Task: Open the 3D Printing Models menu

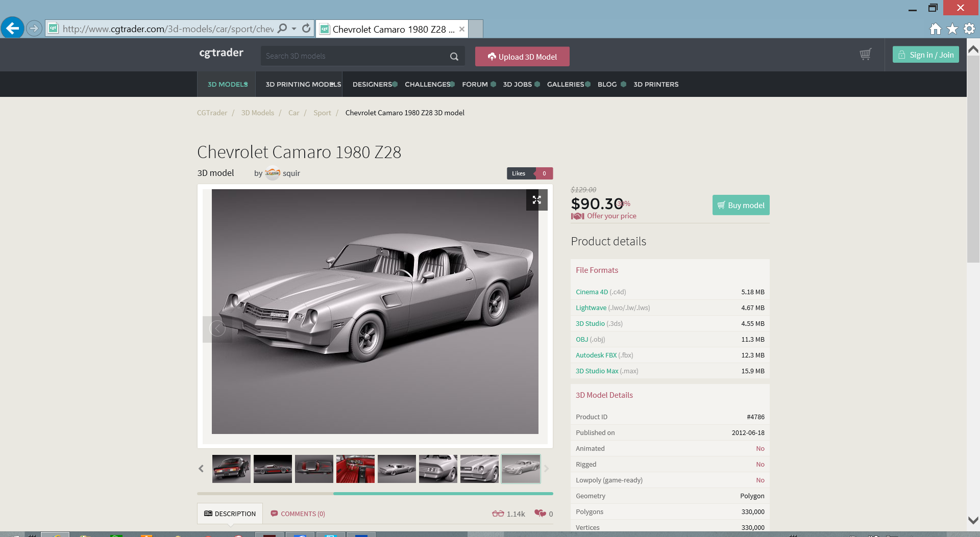Action: [x=303, y=85]
